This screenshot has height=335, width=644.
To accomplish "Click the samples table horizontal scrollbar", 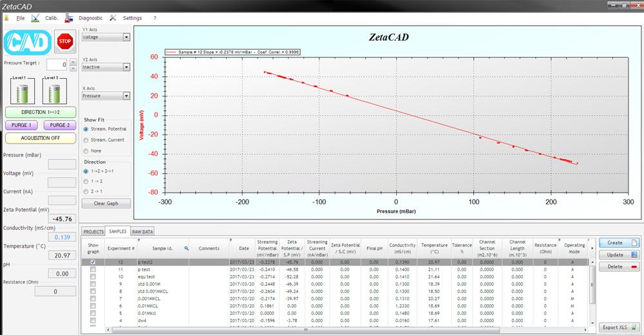I will (306, 330).
